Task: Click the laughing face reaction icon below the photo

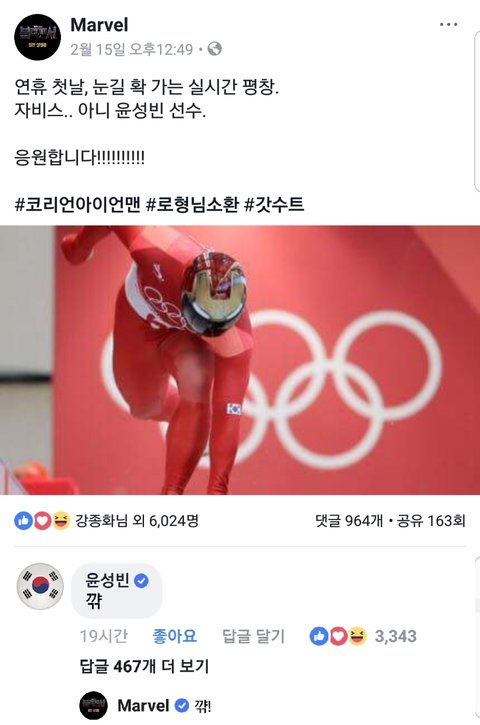Action: click(x=61, y=521)
